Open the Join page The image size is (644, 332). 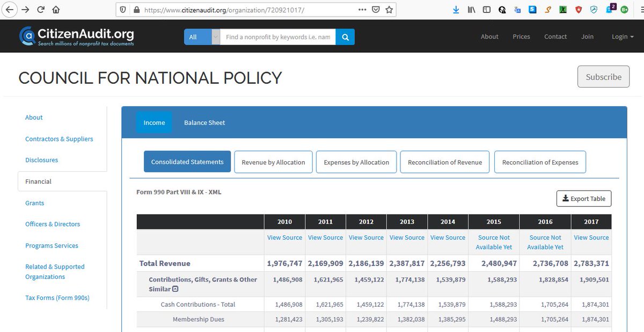(587, 37)
